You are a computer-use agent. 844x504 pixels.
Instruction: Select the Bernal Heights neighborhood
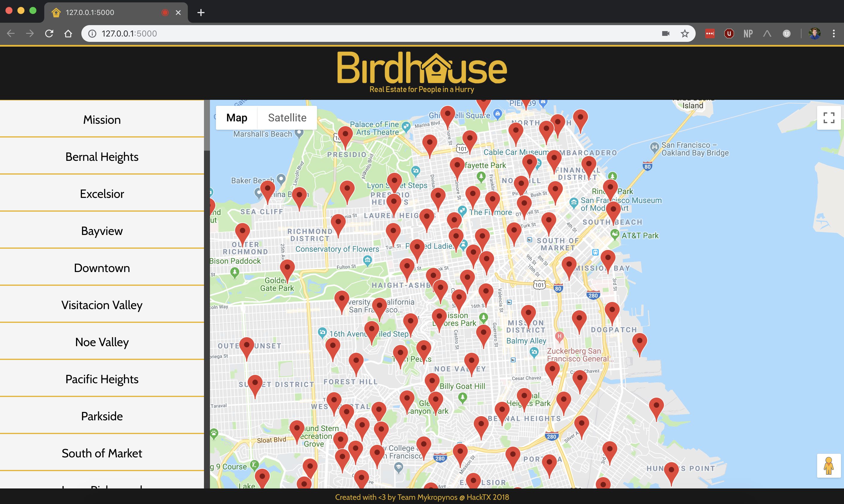point(102,157)
